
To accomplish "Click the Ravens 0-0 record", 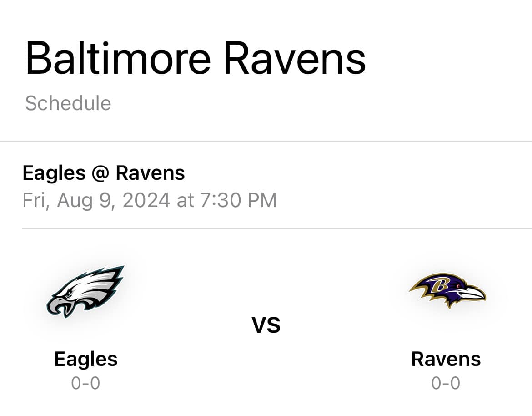I will click(x=446, y=383).
